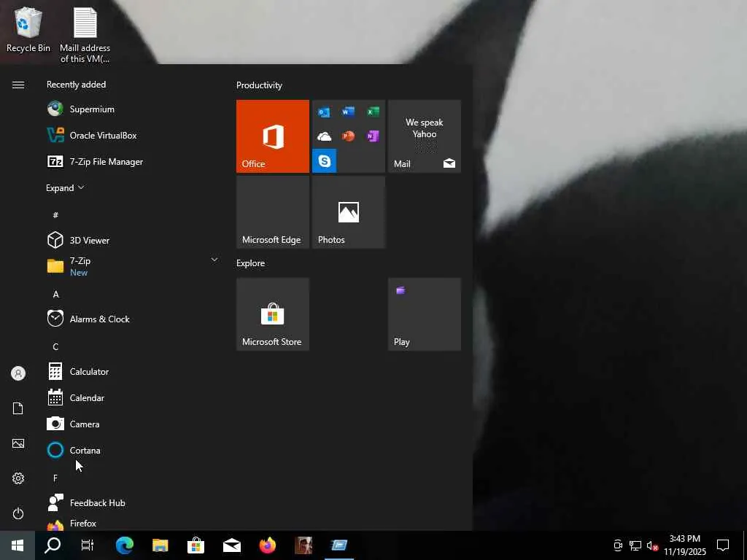Open PowerPoint in the Office apps tile
The image size is (747, 560).
pyautogui.click(x=348, y=136)
